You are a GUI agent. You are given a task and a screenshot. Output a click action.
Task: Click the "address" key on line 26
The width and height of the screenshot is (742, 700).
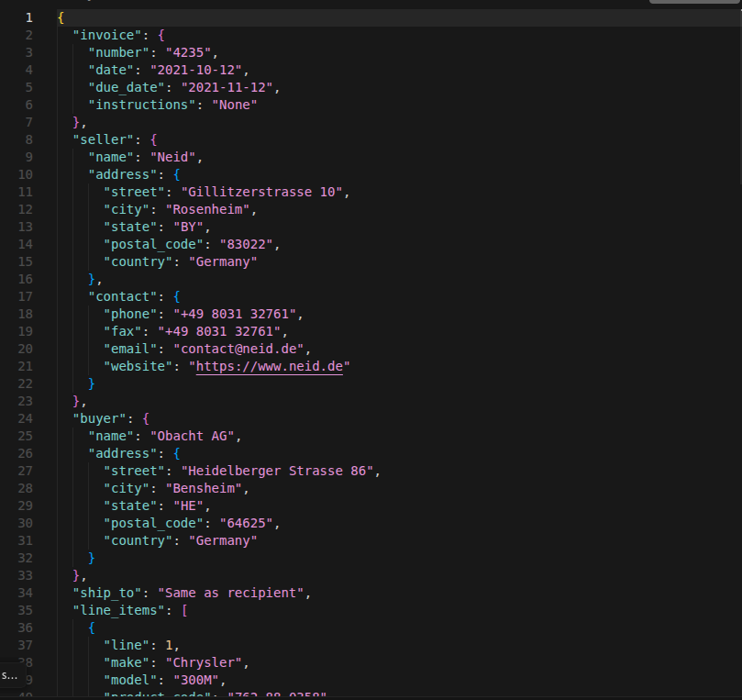coord(123,454)
